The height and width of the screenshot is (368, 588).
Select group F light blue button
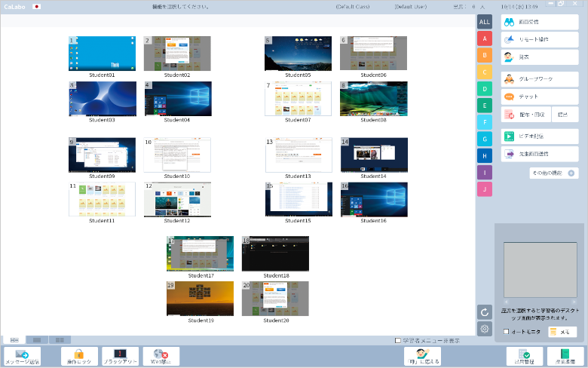pyautogui.click(x=485, y=122)
